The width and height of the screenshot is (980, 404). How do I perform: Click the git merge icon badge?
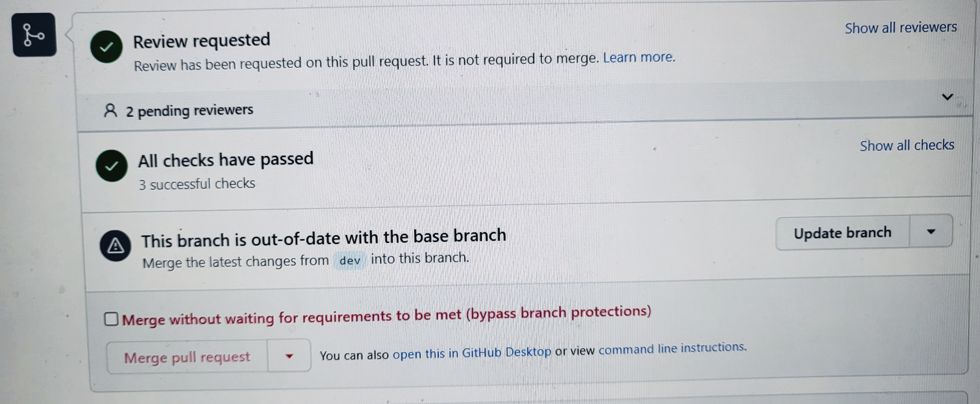point(34,35)
